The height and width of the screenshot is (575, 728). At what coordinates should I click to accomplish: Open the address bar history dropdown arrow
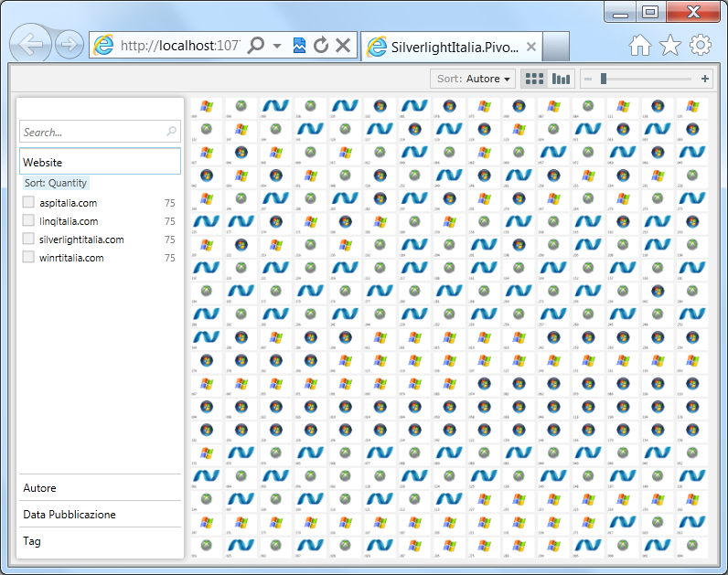[x=277, y=46]
